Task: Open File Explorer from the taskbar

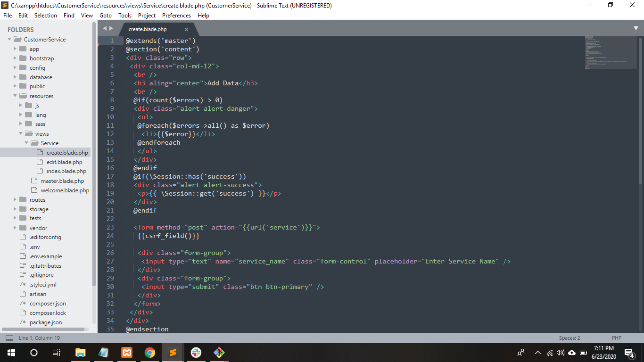Action: [x=80, y=353]
